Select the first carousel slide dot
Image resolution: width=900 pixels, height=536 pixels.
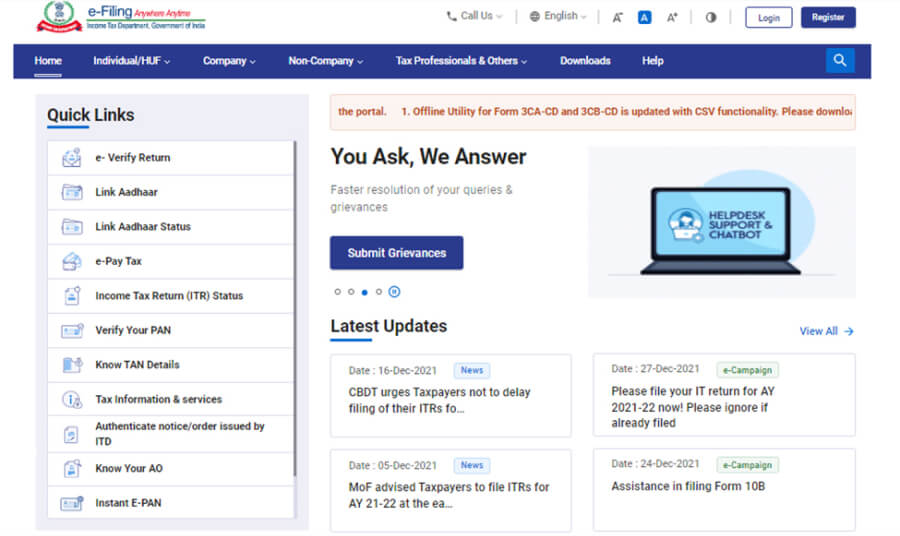click(x=337, y=292)
